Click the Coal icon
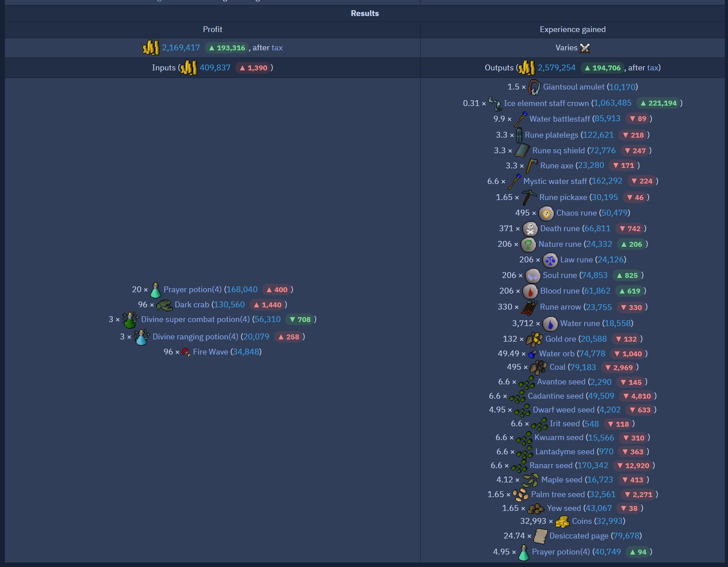 coord(538,367)
